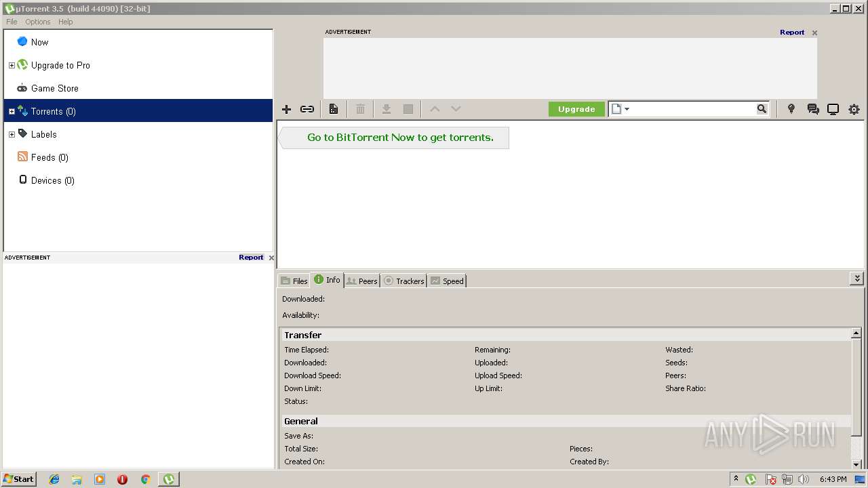
Task: Select the Info tab
Action: 327,280
